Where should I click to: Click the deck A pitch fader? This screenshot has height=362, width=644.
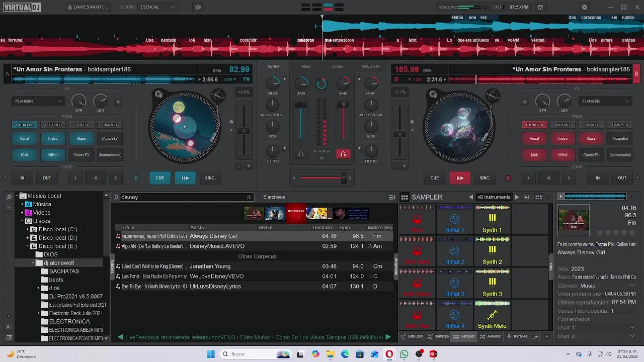coord(244,131)
